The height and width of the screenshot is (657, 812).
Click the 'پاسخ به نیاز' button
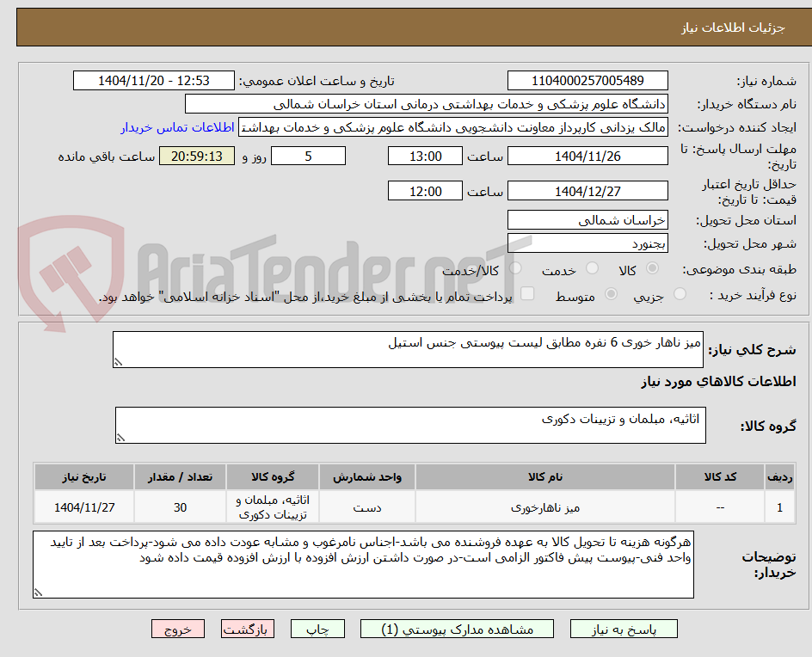(x=624, y=629)
